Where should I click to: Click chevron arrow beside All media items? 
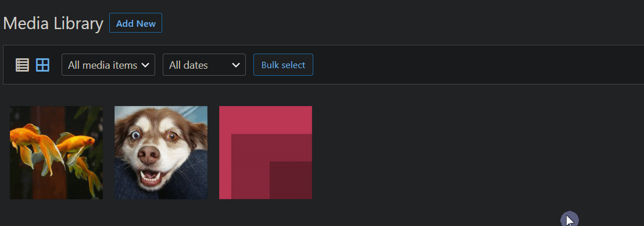(x=145, y=65)
